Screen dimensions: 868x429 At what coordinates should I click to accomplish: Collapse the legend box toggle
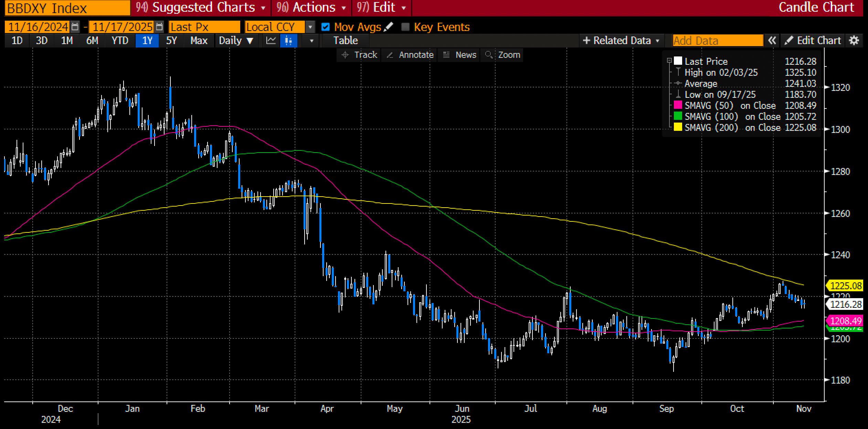[x=669, y=61]
